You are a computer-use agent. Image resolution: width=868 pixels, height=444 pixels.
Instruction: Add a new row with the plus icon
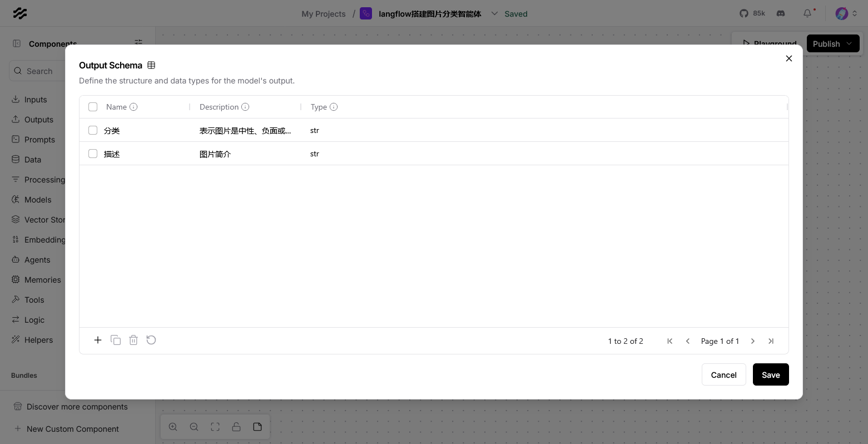98,340
